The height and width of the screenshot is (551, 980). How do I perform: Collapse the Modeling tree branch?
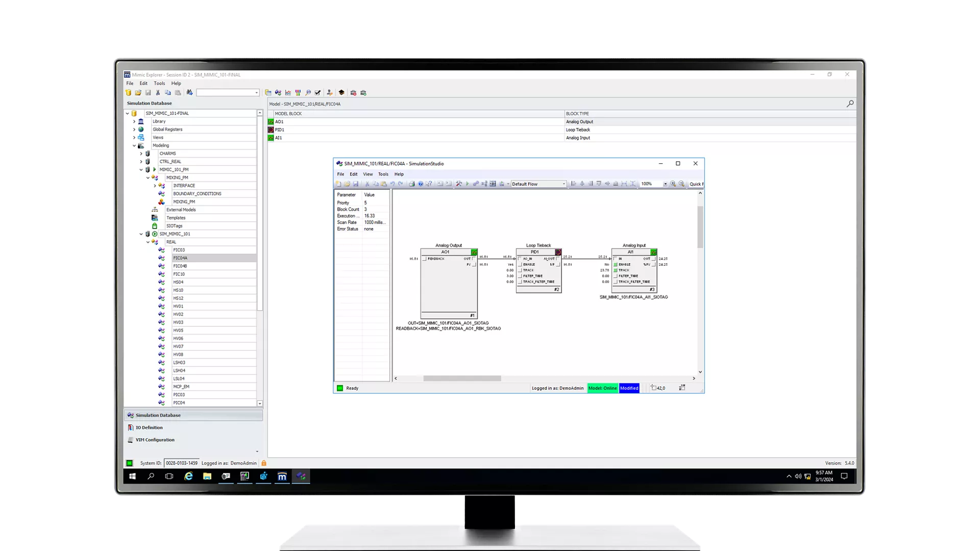click(x=134, y=145)
